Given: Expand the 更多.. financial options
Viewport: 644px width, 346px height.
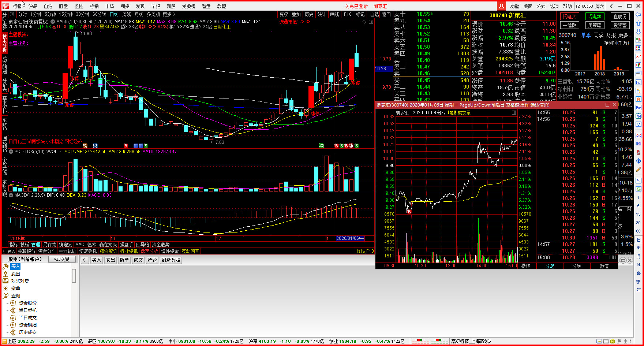Looking at the screenshot, I should coord(625,35).
